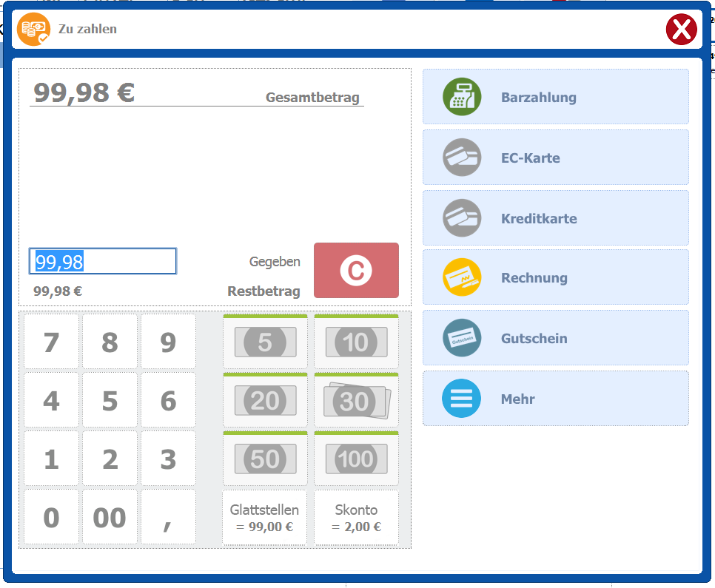Select the yellow Rechnung invoice icon
This screenshot has width=715, height=588.
tap(462, 277)
